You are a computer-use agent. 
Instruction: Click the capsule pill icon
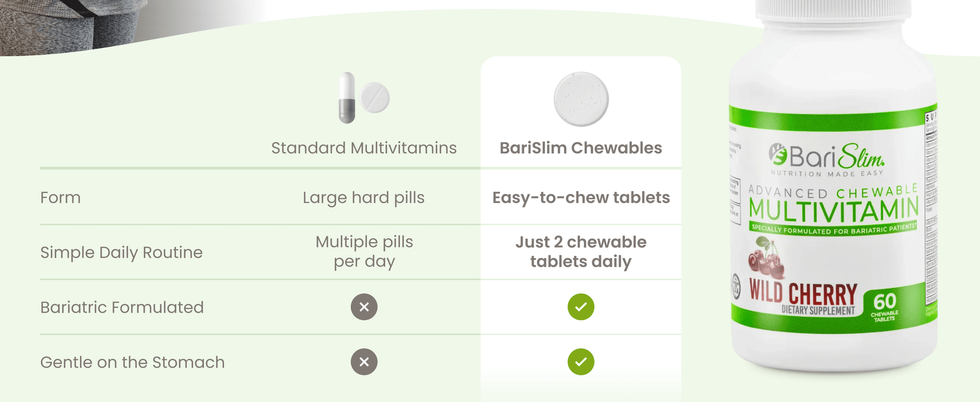pyautogui.click(x=347, y=98)
